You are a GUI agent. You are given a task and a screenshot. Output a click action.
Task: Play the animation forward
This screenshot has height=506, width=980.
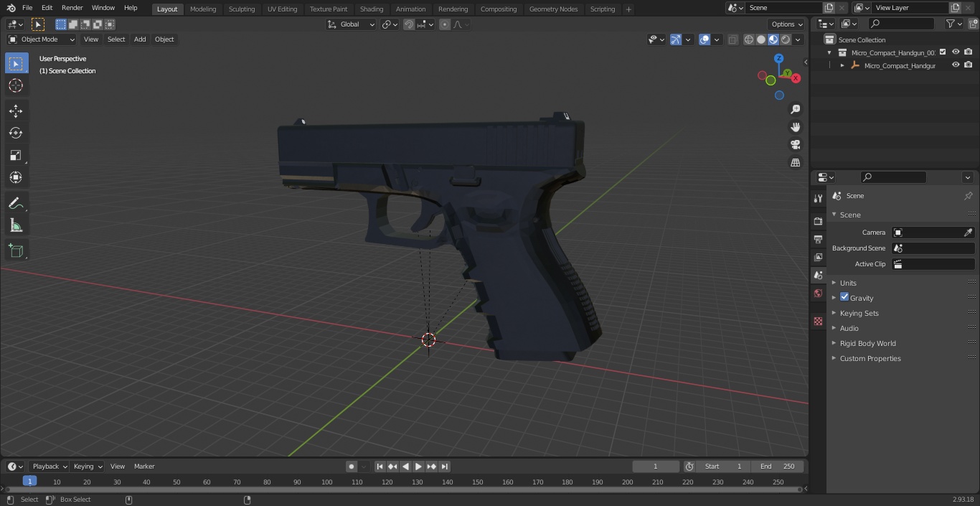[x=418, y=467]
